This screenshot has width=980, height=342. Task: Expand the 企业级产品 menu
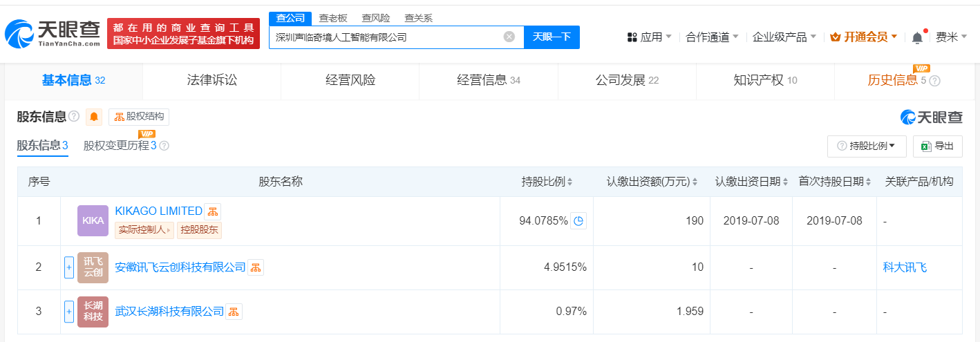click(x=784, y=37)
